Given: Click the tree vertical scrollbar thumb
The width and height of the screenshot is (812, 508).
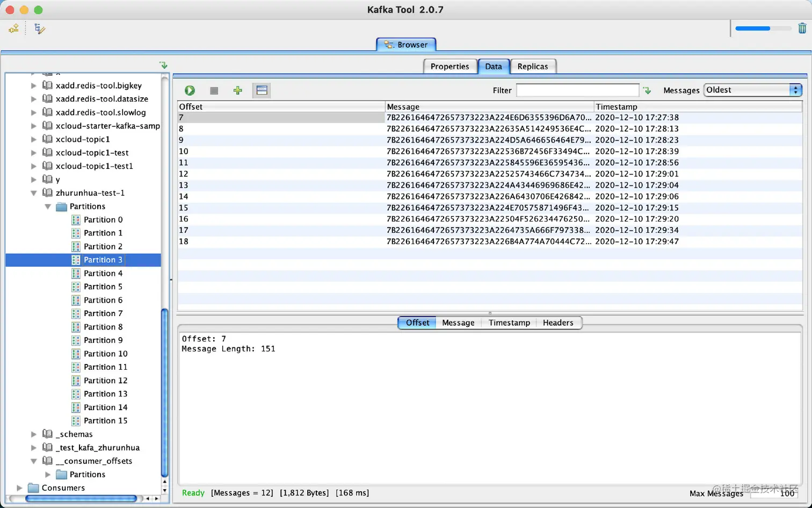Looking at the screenshot, I should click(x=165, y=392).
